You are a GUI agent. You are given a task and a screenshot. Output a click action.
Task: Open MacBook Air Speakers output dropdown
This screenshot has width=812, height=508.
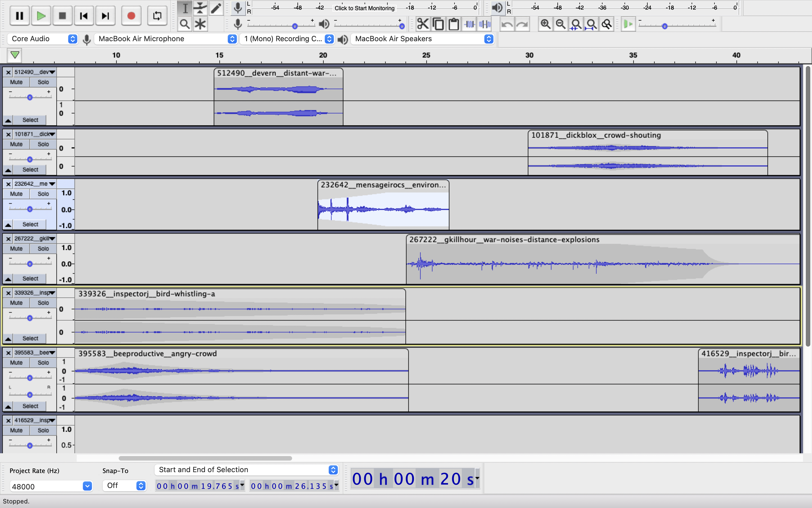pos(422,39)
